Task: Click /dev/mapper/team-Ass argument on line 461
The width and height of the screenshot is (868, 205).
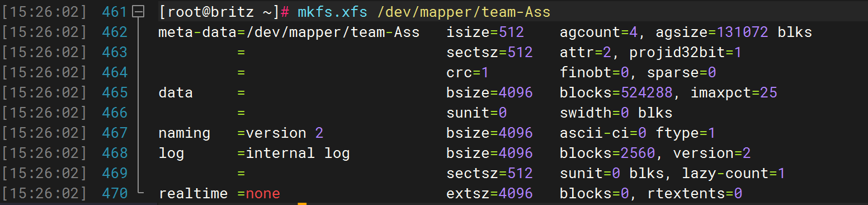Action: point(464,12)
